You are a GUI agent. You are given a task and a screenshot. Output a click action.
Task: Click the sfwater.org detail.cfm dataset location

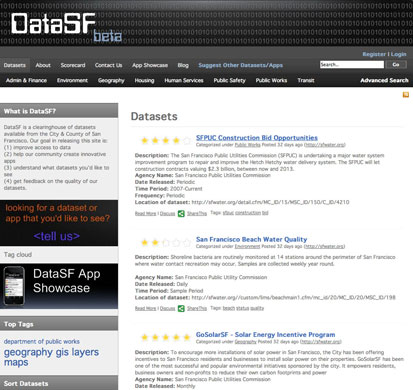[x=270, y=202]
